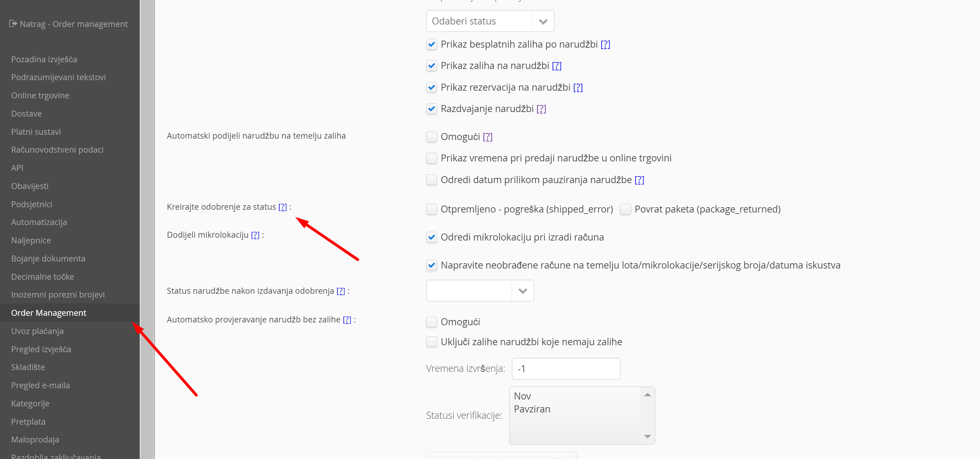Click the Vremena izvršenja input field
Screen dimensions: 980x459
click(x=565, y=368)
